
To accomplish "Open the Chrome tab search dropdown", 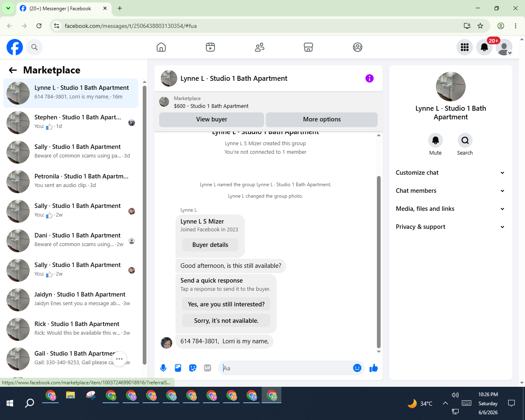I will [8, 8].
